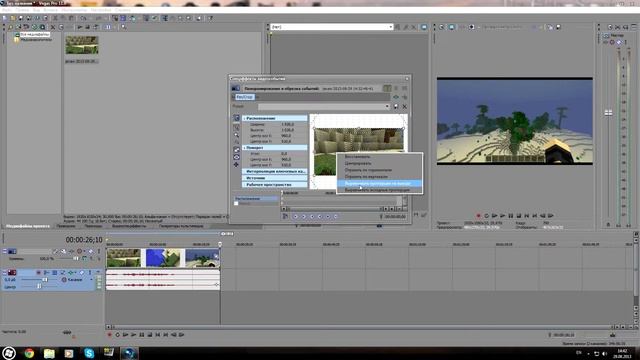Choose Центрировать from context menu
Screen dimensions: 640x360
click(x=380, y=163)
